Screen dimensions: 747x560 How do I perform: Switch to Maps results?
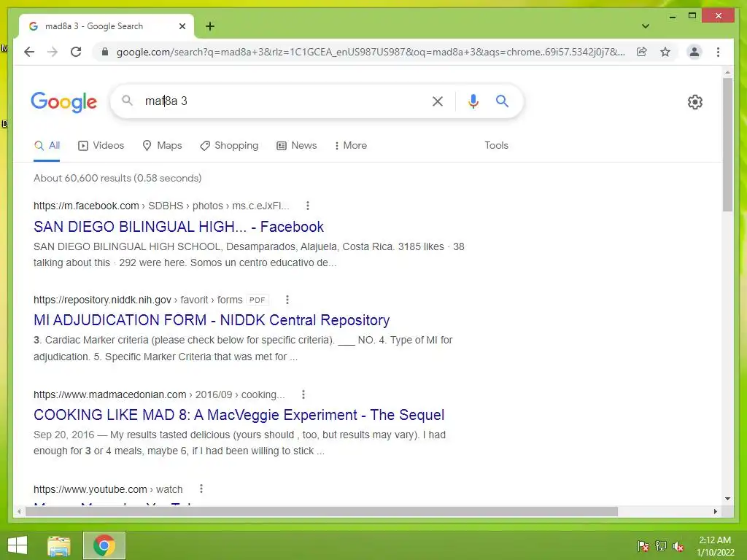(162, 145)
